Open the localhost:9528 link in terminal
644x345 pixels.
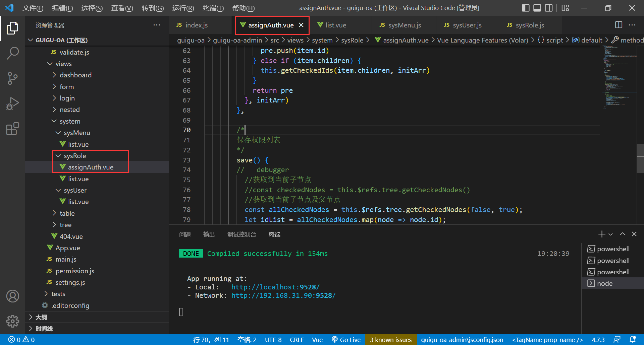[275, 287]
